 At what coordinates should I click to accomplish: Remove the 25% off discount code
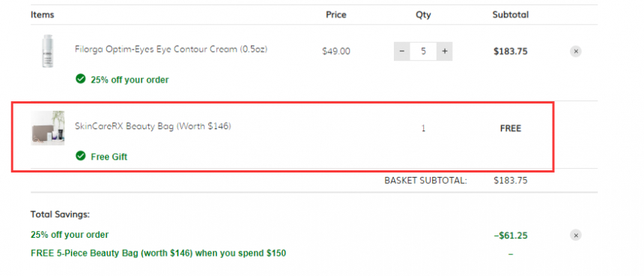click(x=576, y=235)
